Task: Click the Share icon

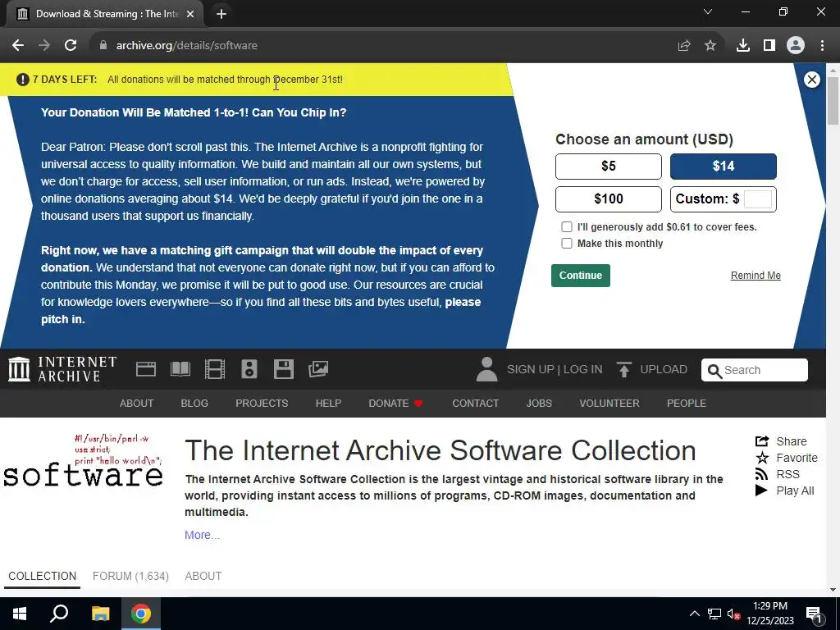Action: (x=762, y=441)
